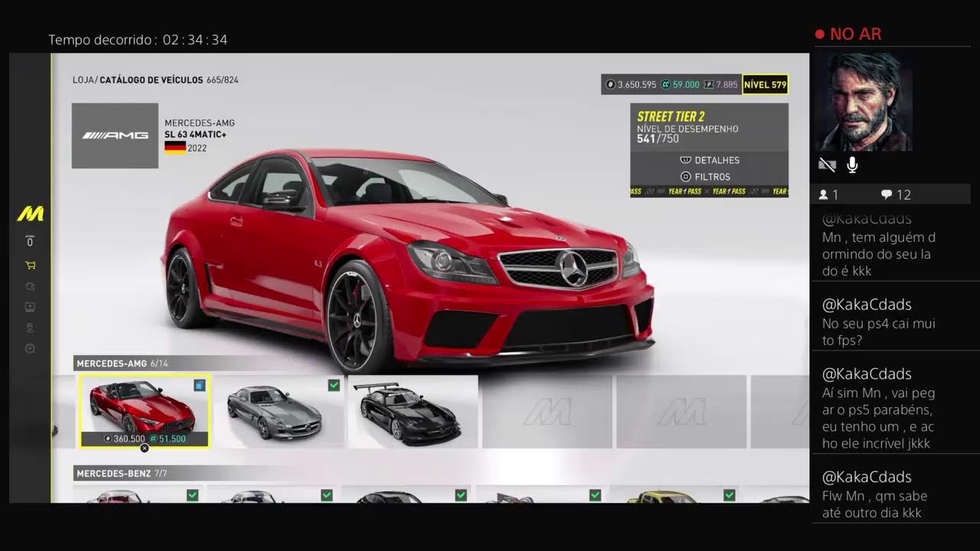Toggle the owned checkmark on the silver SLS AMG
The height and width of the screenshot is (551, 980).
coord(334,385)
